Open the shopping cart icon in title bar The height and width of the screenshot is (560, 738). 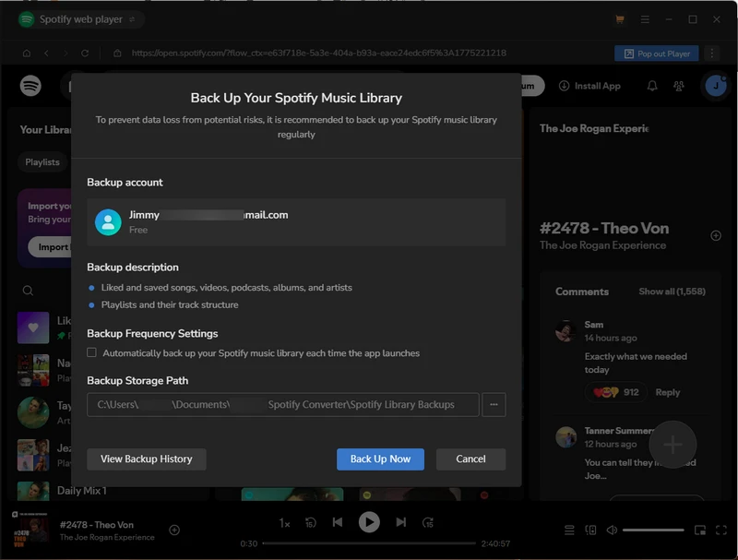coord(620,19)
